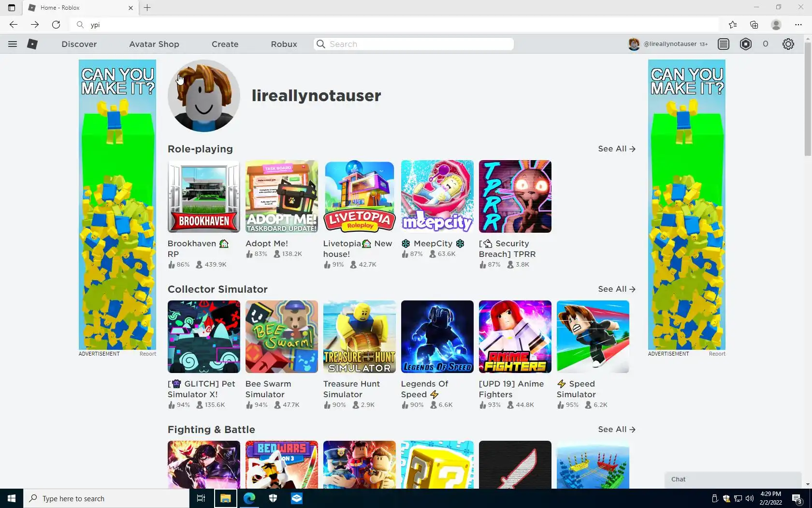Screen dimensions: 812x508
Task: Open the notifications stream icon
Action: 724,44
